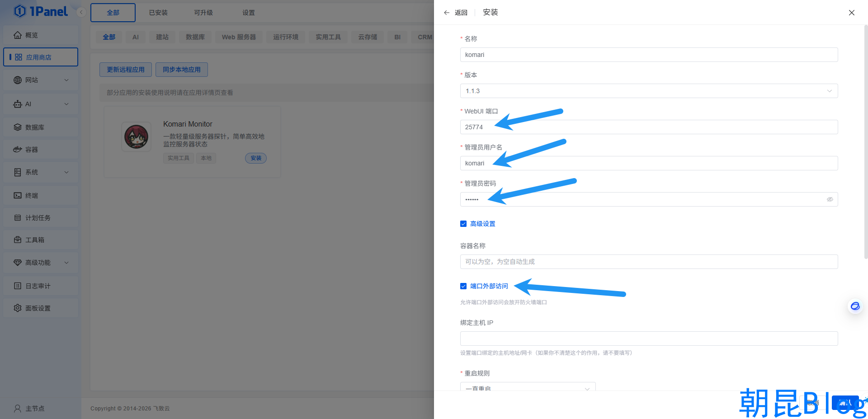
Task: Click the 终端 terminal icon
Action: click(18, 196)
